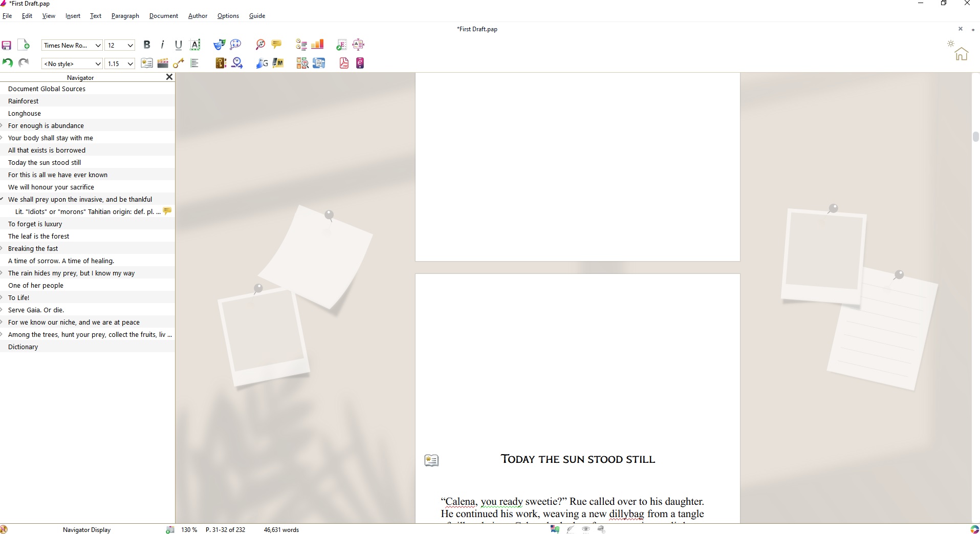Viewport: 980px width, 534px height.
Task: Click the Undo green arrow icon
Action: [x=7, y=63]
